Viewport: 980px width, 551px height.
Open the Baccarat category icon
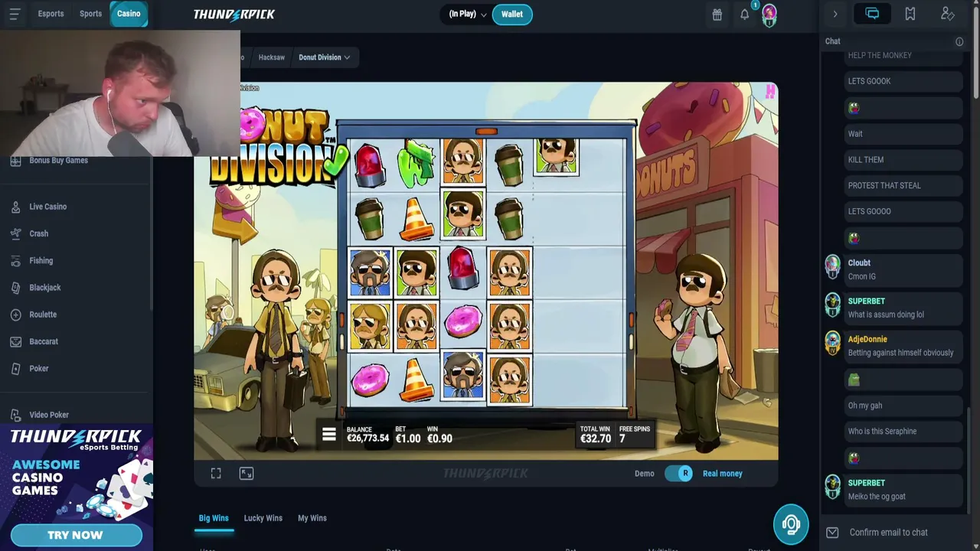15,341
